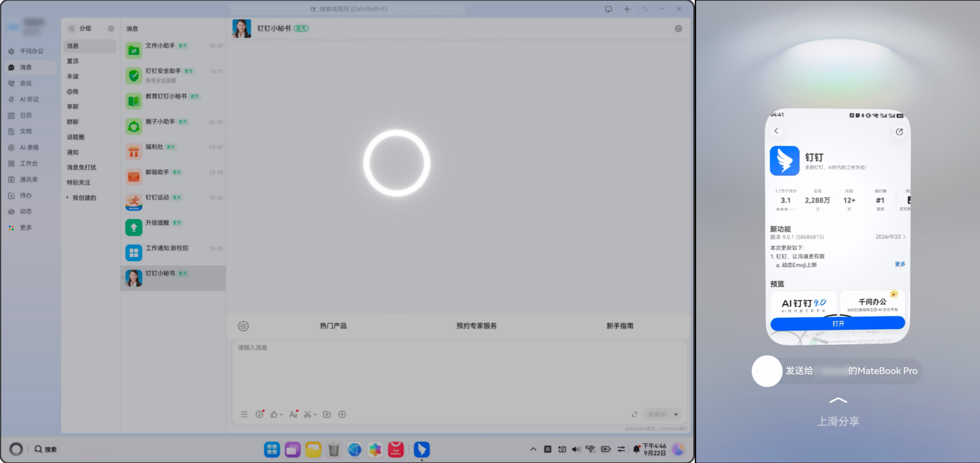The image size is (980, 463).
Task: Click the top search box 搜索或提问
Action: [x=348, y=9]
